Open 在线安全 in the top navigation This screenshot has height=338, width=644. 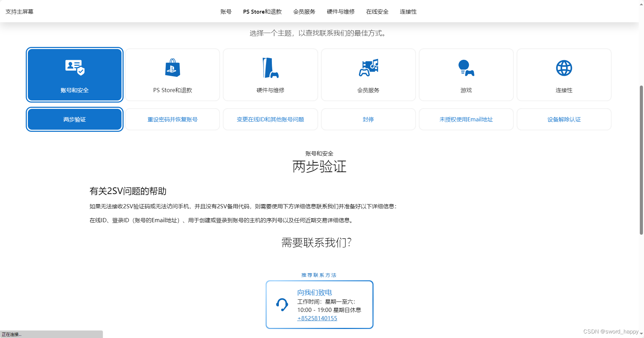(x=377, y=11)
